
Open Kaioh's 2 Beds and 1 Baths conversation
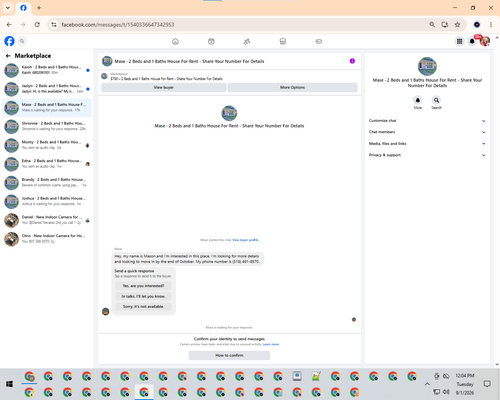point(47,70)
